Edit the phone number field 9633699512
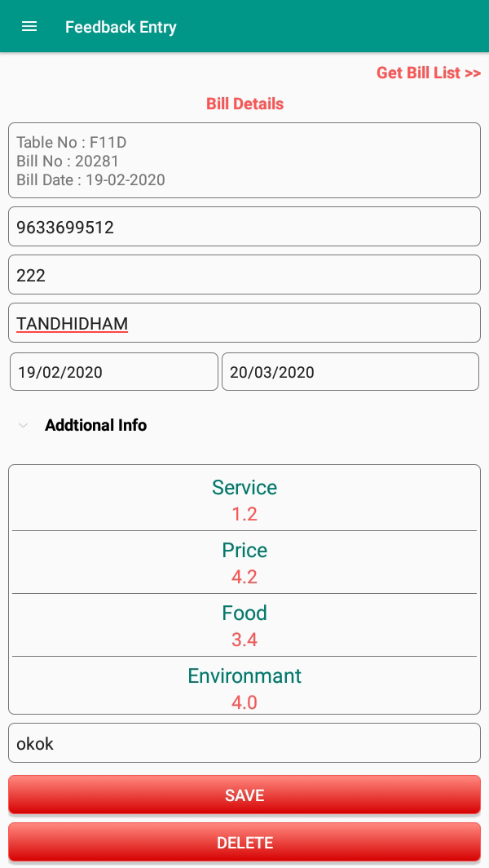 pos(244,227)
